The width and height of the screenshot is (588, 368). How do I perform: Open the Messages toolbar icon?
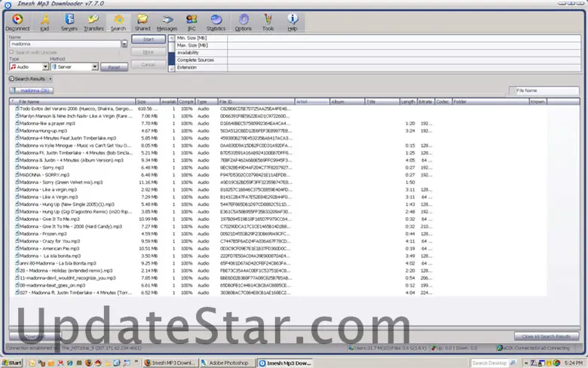[167, 22]
